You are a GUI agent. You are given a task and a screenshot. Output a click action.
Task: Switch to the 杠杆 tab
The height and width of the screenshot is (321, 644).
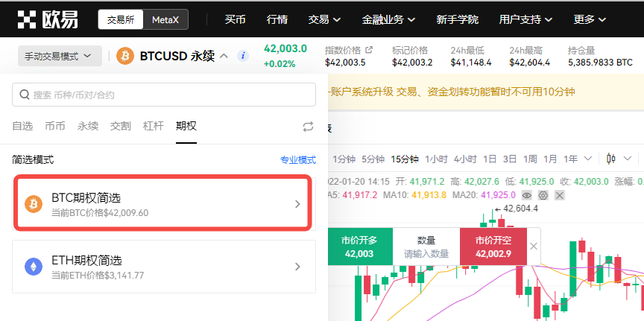click(x=154, y=126)
